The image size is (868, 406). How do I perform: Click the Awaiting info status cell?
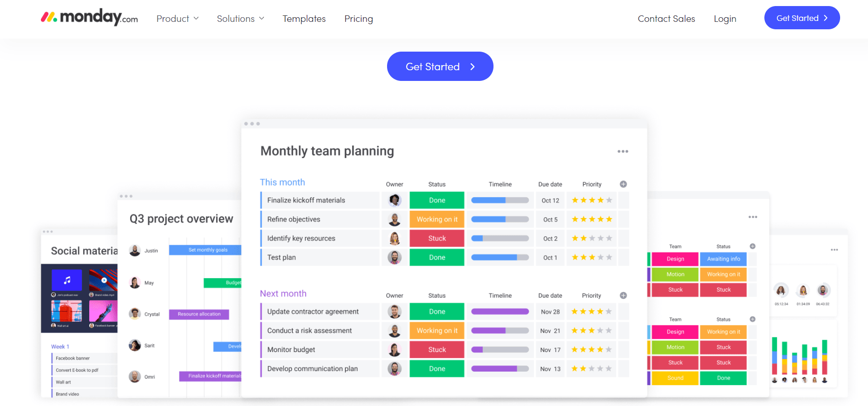tap(723, 259)
